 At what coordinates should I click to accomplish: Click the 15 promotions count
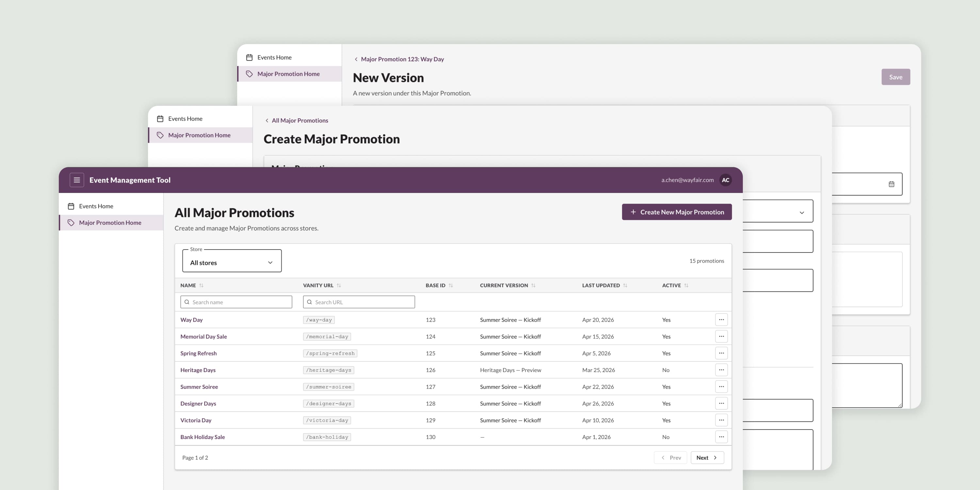click(x=707, y=261)
